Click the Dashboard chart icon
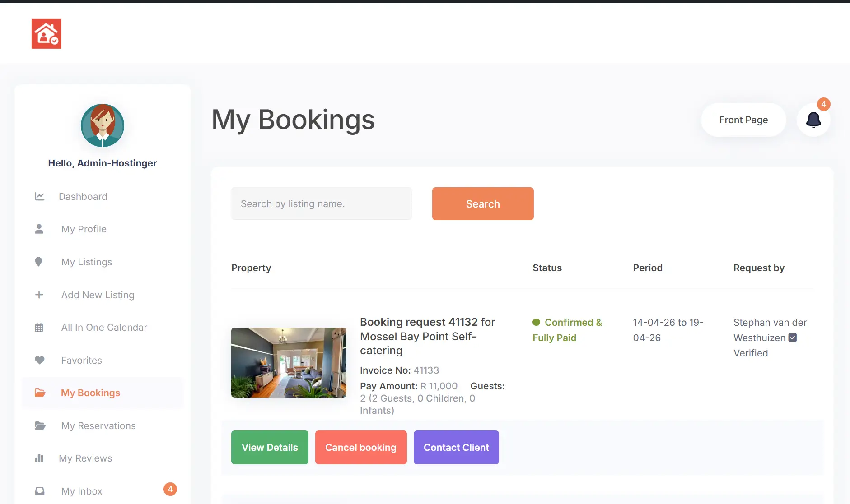This screenshot has height=504, width=850. pyautogui.click(x=40, y=197)
